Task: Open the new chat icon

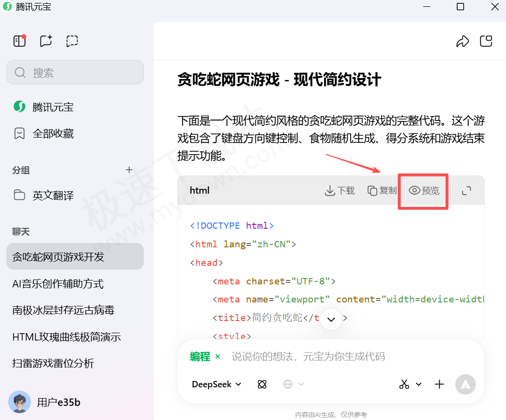Action: point(46,41)
